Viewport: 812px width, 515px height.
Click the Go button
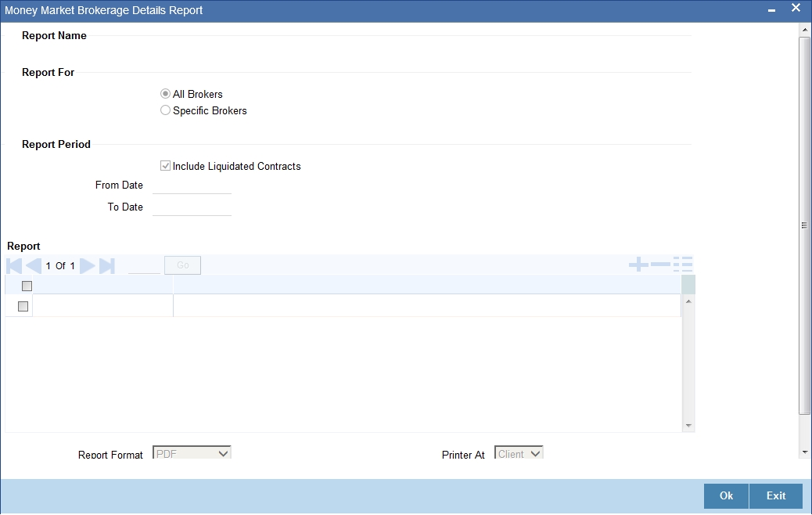click(x=183, y=265)
